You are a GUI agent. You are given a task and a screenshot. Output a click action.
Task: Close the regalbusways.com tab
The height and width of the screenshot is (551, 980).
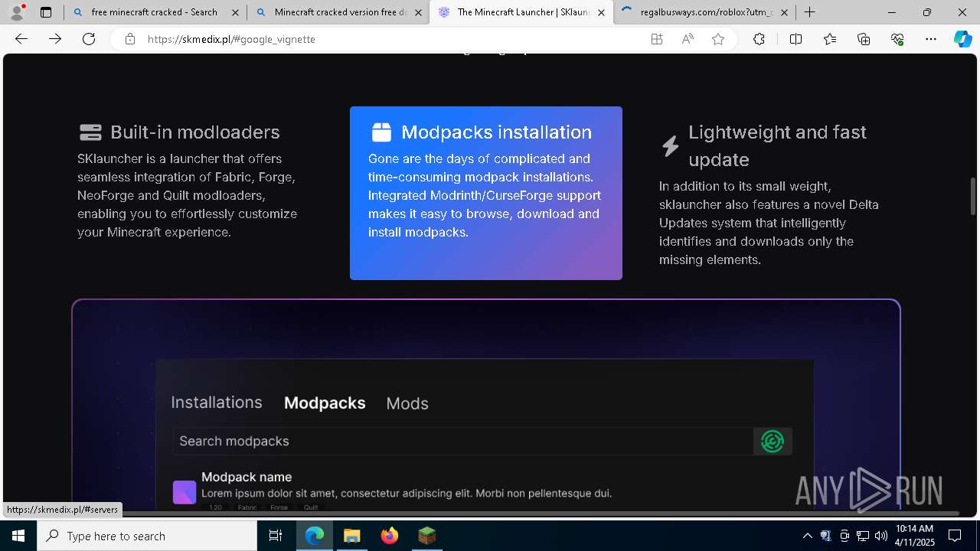point(784,12)
